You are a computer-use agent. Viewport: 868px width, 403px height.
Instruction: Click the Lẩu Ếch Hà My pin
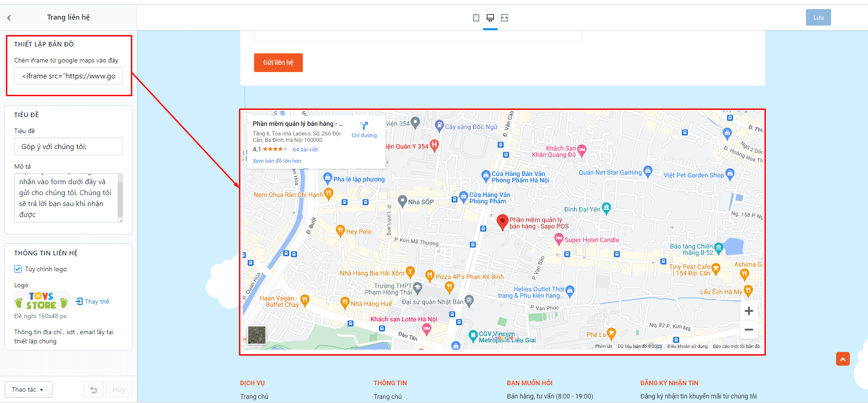coord(748,290)
